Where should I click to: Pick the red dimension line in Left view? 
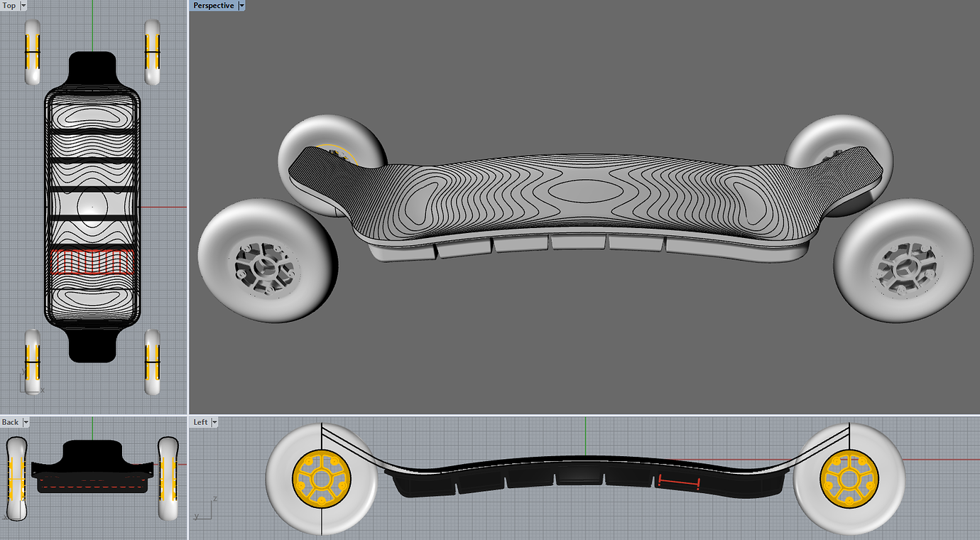coord(679,482)
